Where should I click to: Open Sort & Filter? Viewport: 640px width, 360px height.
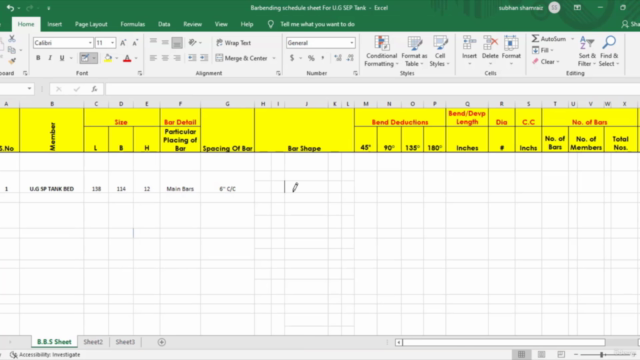587,51
